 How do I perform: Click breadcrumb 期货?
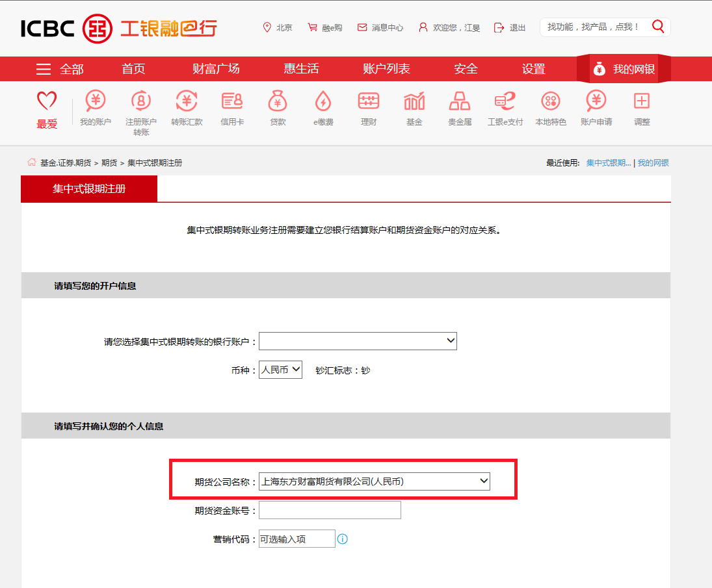pyautogui.click(x=109, y=163)
